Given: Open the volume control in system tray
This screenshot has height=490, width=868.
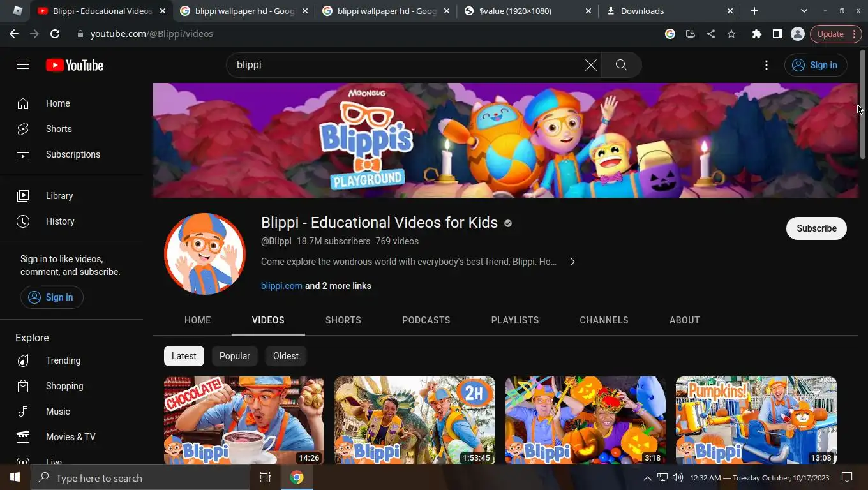Looking at the screenshot, I should pos(678,478).
